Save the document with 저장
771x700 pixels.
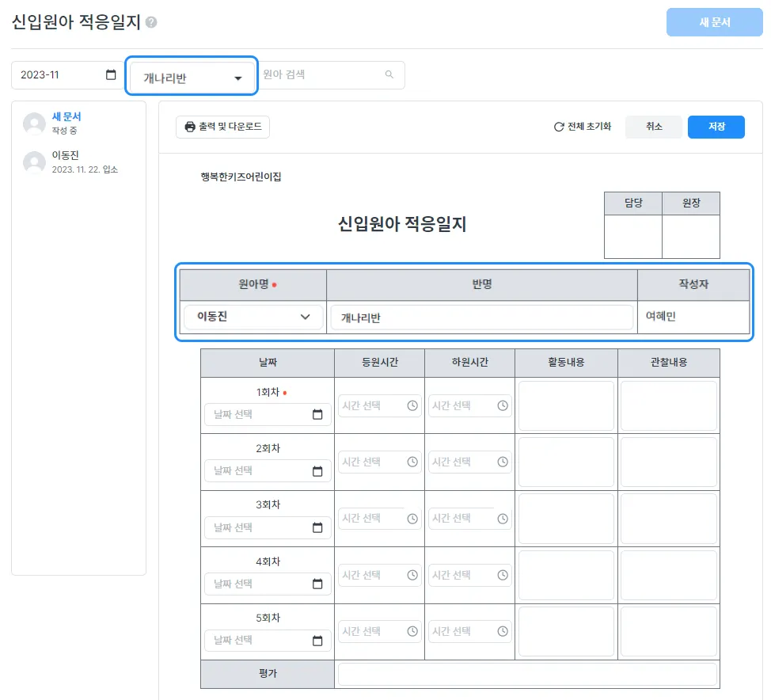pyautogui.click(x=716, y=127)
